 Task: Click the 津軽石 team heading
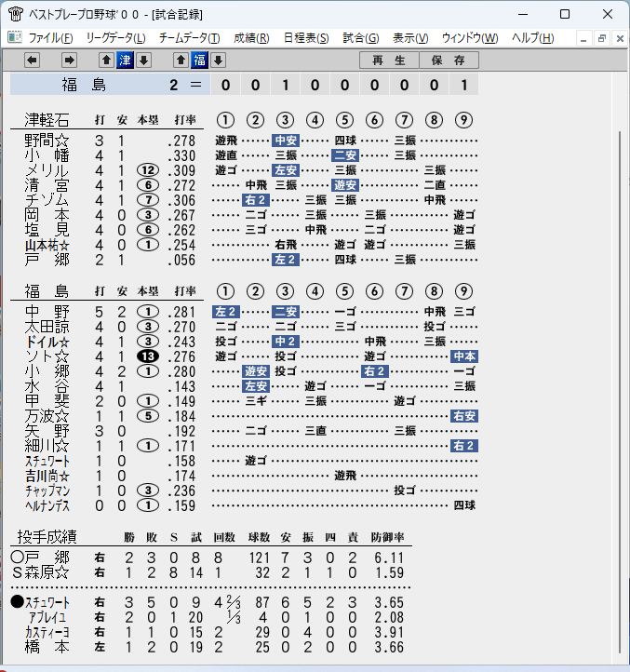(x=47, y=120)
